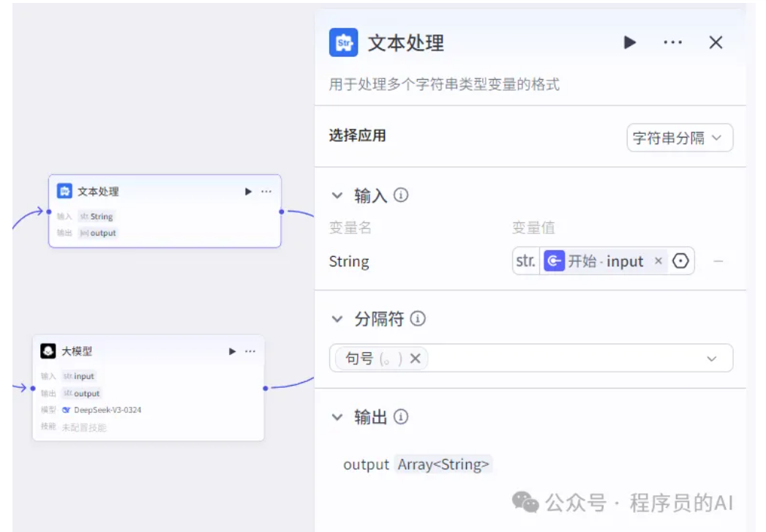Click the info icon beside 输入
This screenshot has height=532, width=766.
[x=401, y=195]
